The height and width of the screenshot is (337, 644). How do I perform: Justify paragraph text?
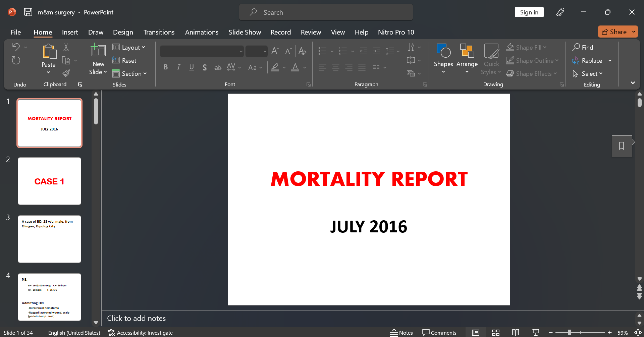pyautogui.click(x=362, y=67)
